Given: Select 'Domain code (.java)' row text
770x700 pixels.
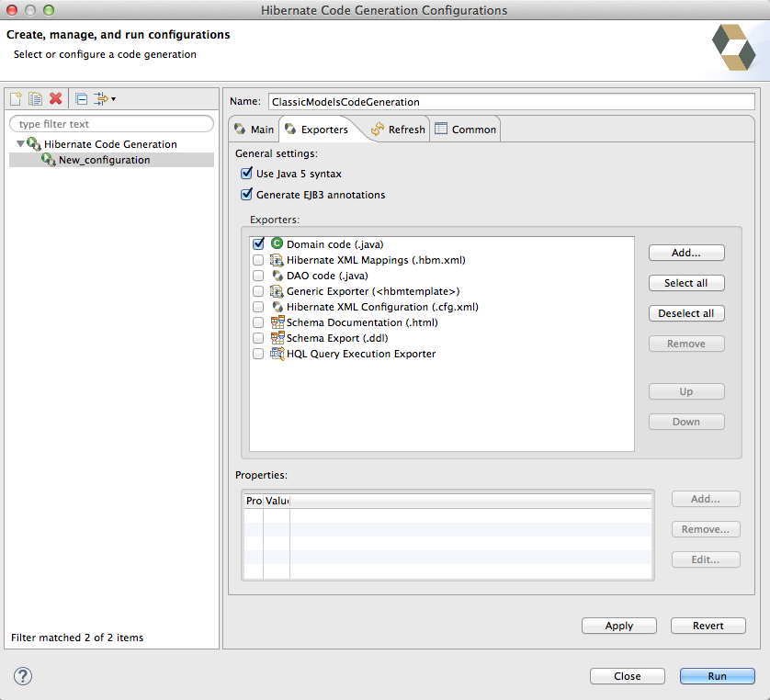Looking at the screenshot, I should 334,244.
